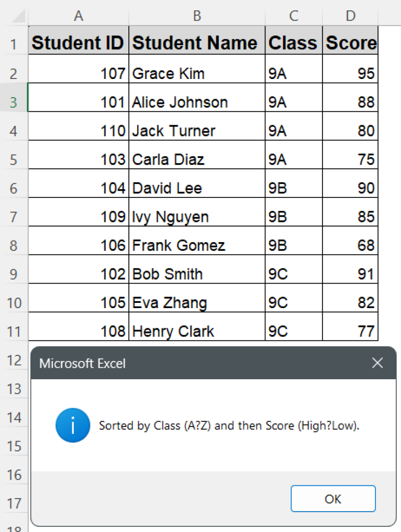This screenshot has height=532, width=401.
Task: Select the cell with score 95
Action: 351,73
